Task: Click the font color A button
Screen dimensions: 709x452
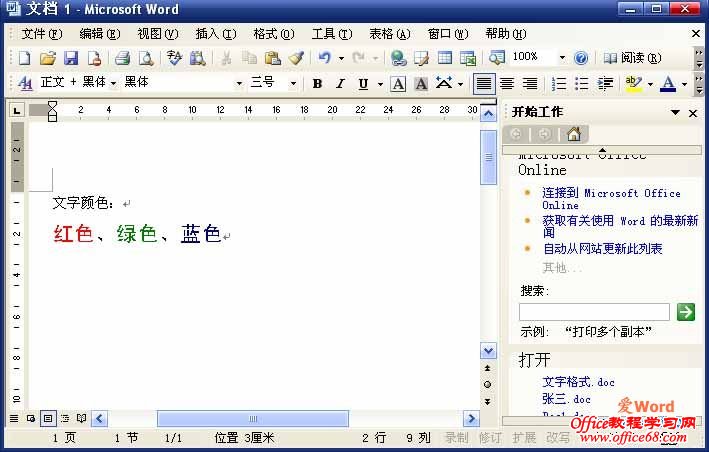Action: [668, 84]
